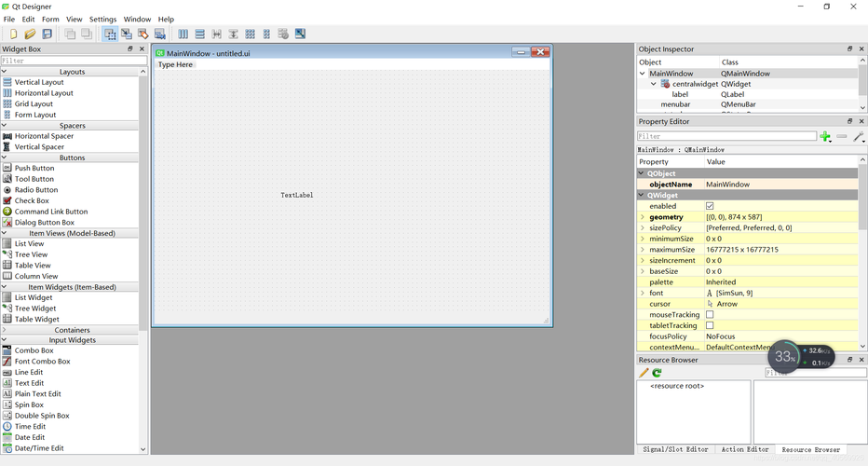Select Push Button in the Widget Box
Screen dimensions: 868x466
coord(34,169)
